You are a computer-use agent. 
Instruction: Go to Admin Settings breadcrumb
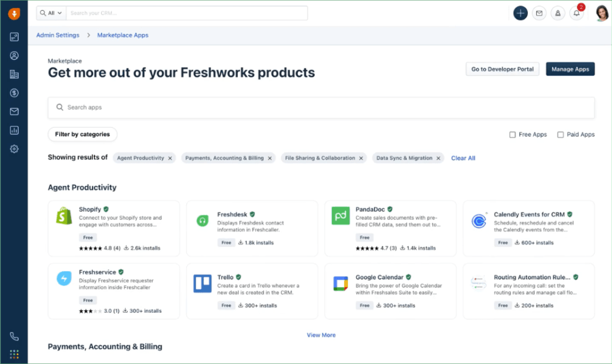click(58, 35)
